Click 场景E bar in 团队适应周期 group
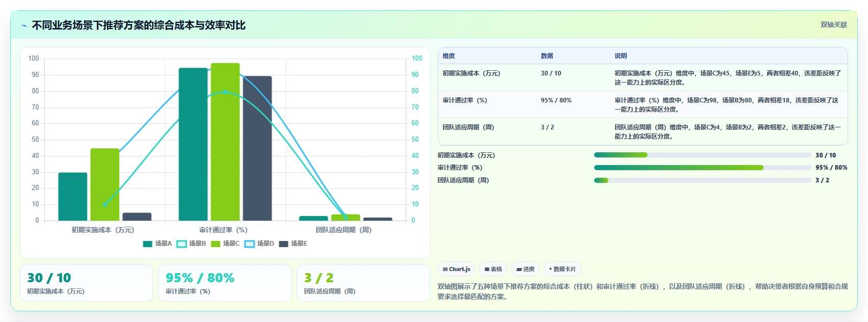The width and height of the screenshot is (868, 322). 378,219
